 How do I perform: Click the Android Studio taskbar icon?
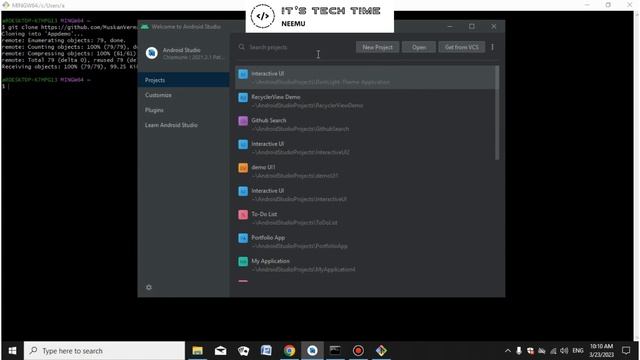[312, 351]
